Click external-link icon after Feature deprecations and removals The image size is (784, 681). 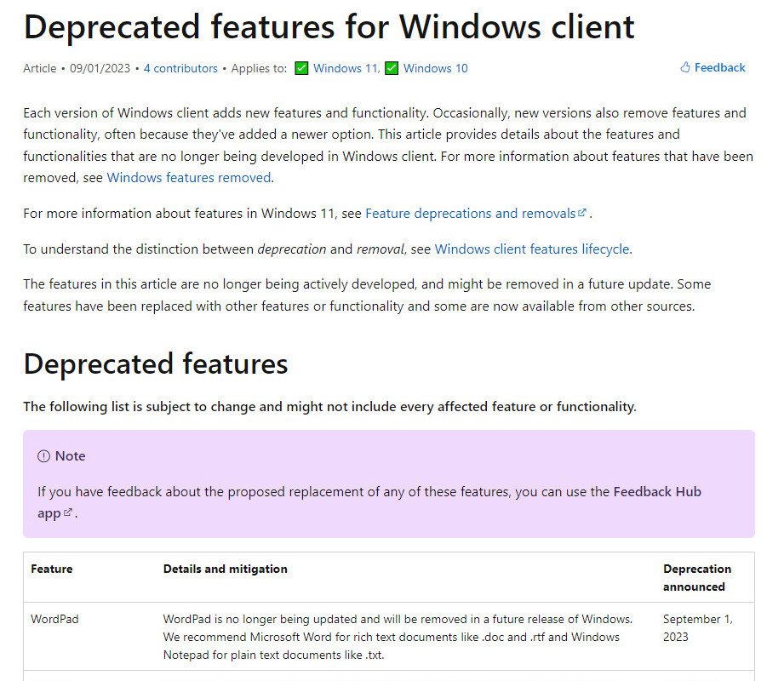pos(582,213)
